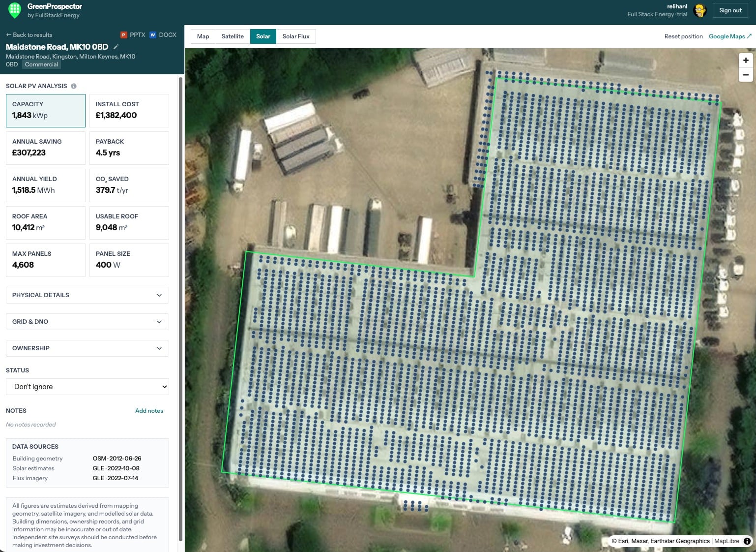The image size is (756, 552).
Task: Click the No notes recorded text
Action: click(x=31, y=425)
